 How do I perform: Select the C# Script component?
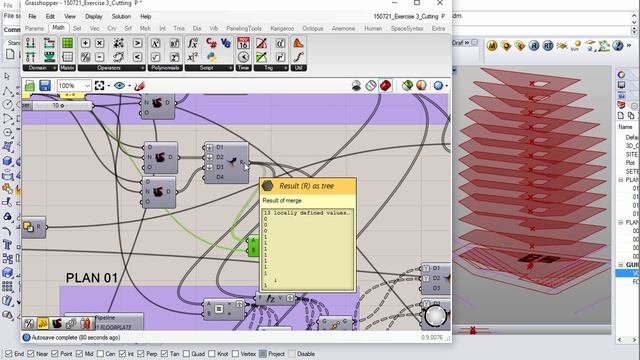pyautogui.click(x=211, y=43)
